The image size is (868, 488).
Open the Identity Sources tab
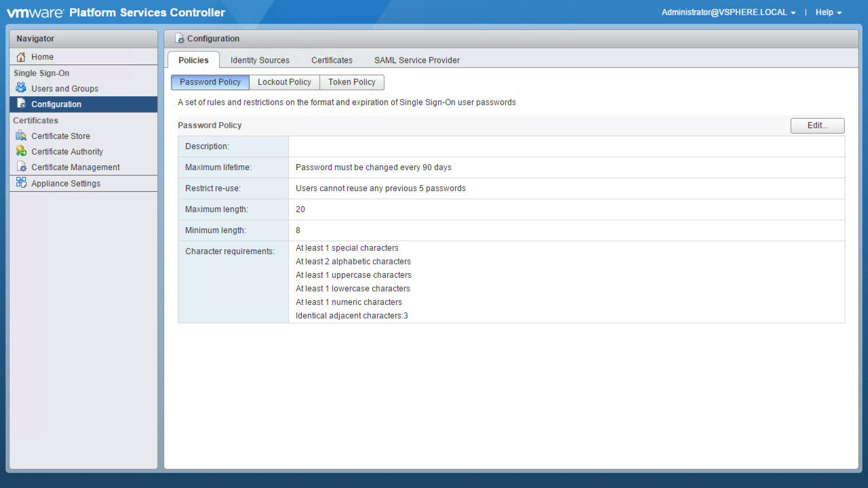[260, 60]
